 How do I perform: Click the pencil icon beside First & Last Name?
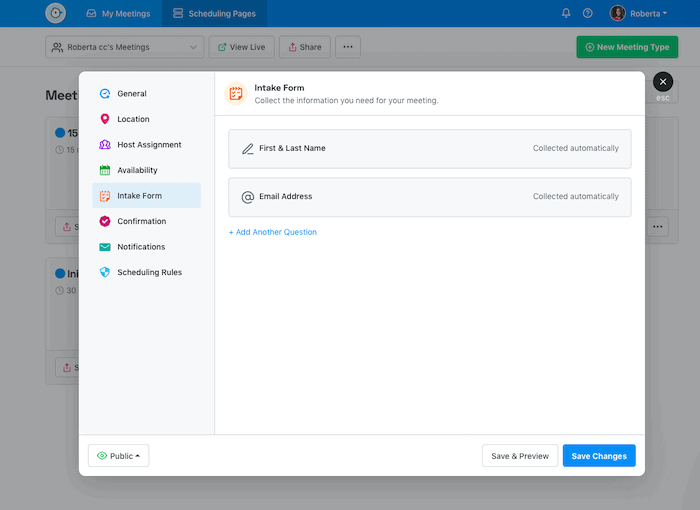pyautogui.click(x=248, y=148)
